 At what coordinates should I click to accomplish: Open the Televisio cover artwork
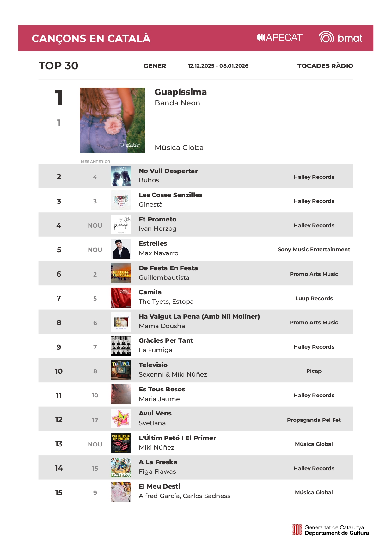121,371
